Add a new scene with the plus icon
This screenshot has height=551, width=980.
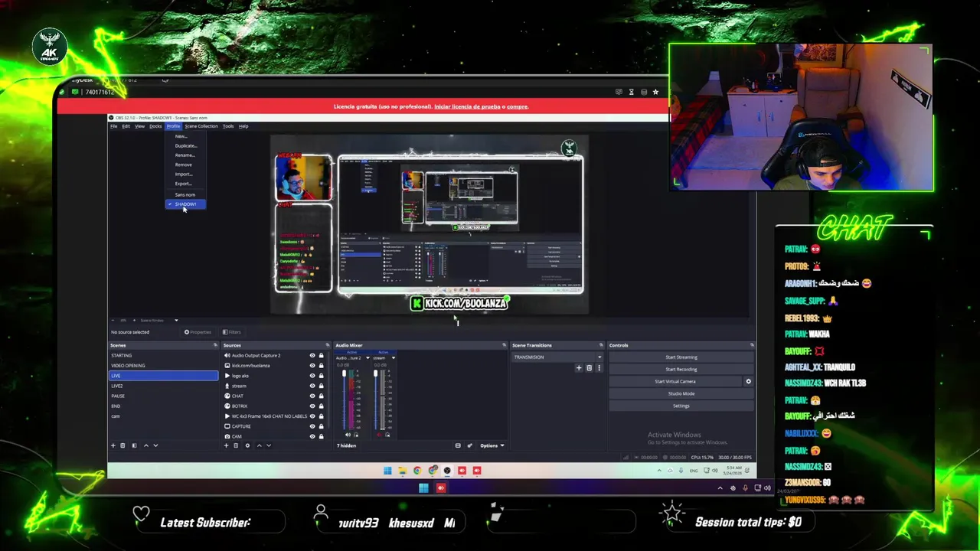point(113,445)
